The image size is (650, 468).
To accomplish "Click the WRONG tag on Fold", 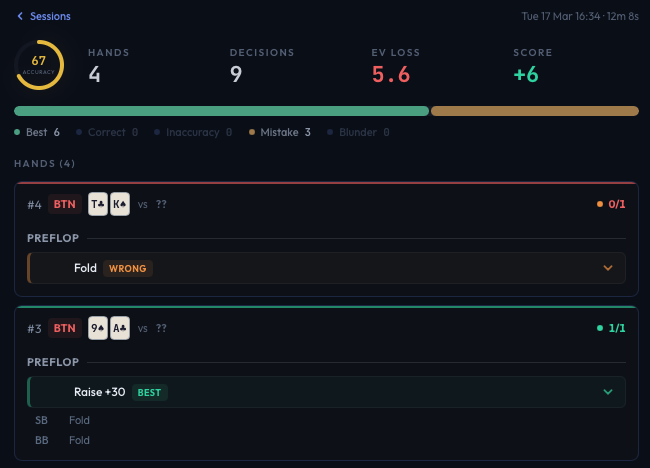I will coord(127,268).
